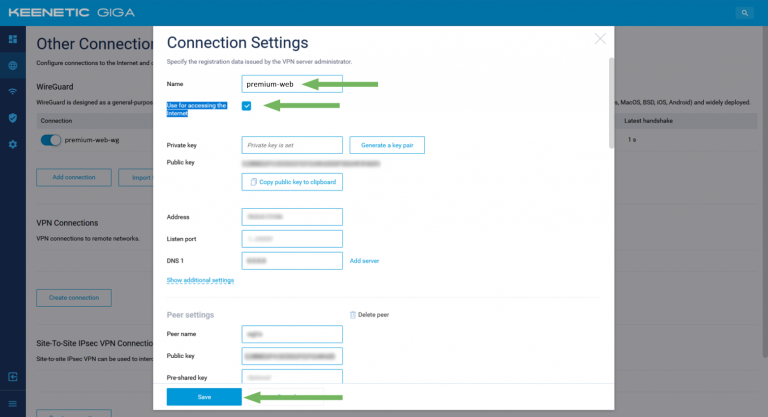The height and width of the screenshot is (417, 768).
Task: Close the Connection Settings dialog
Action: tap(600, 39)
